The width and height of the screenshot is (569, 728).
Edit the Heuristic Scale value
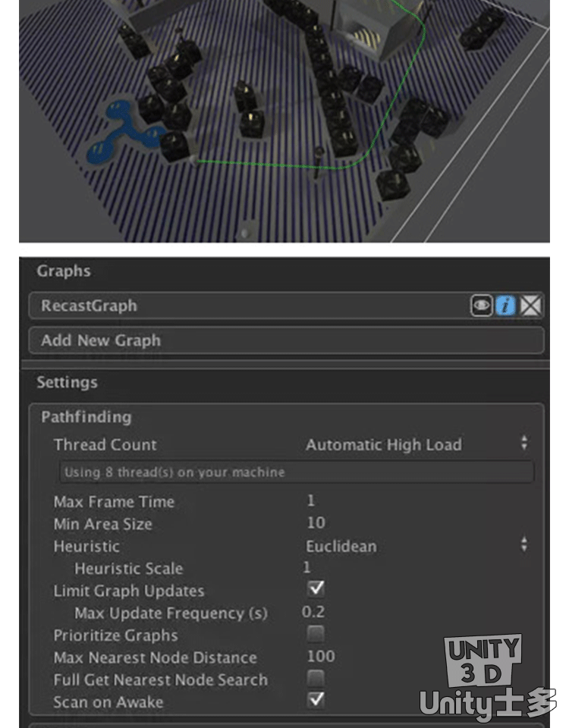pyautogui.click(x=307, y=567)
